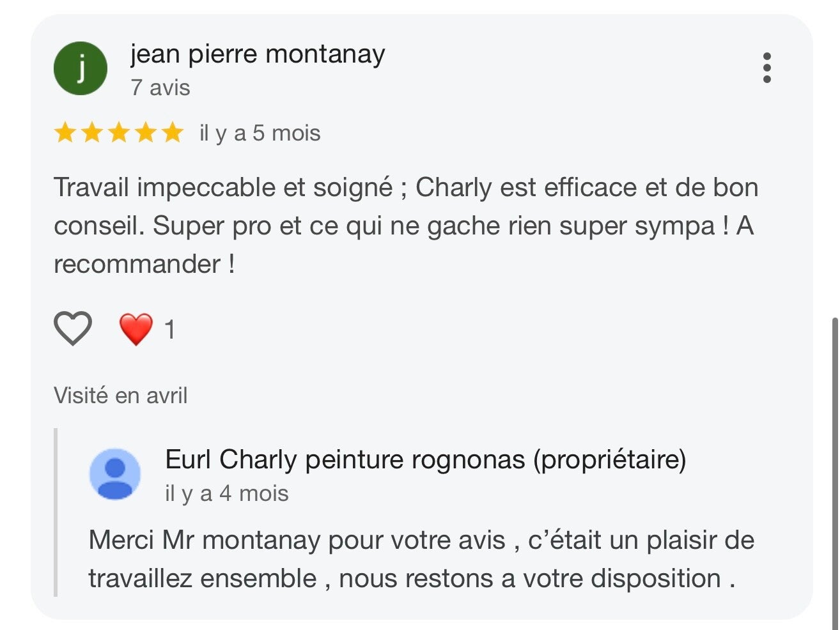Click the second yellow rating star
This screenshot has width=840, height=630.
coord(92,133)
